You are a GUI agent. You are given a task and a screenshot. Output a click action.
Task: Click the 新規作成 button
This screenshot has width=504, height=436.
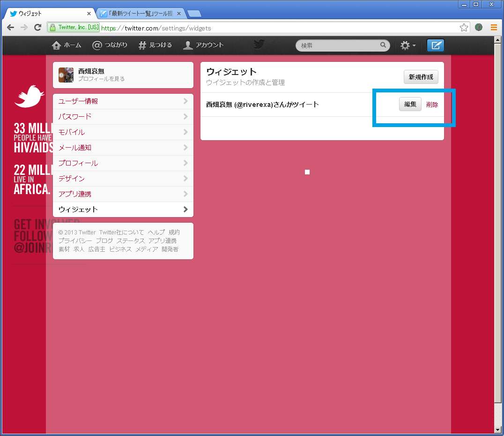(x=421, y=77)
